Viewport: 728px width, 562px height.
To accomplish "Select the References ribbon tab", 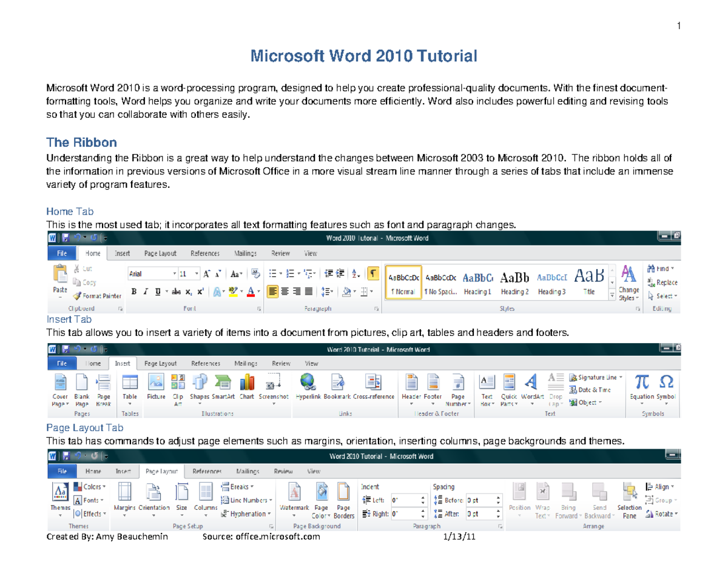I will (205, 253).
